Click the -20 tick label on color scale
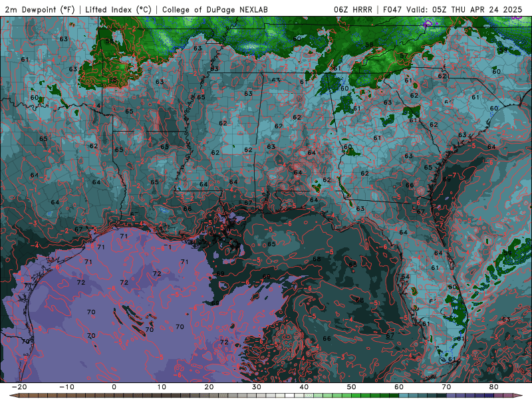This screenshot has width=532, height=399. [x=19, y=387]
